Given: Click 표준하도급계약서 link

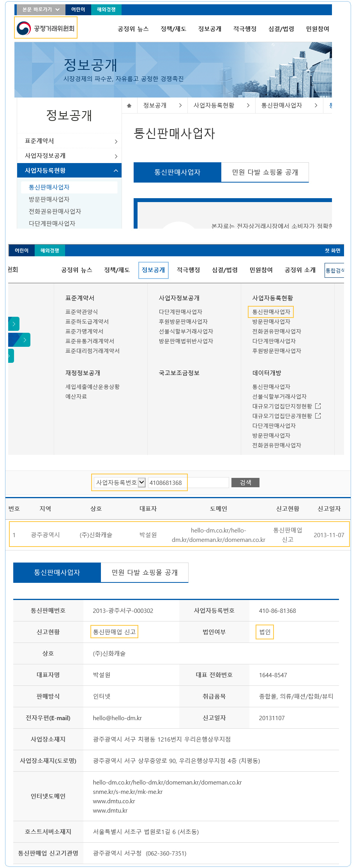Looking at the screenshot, I should (87, 321).
